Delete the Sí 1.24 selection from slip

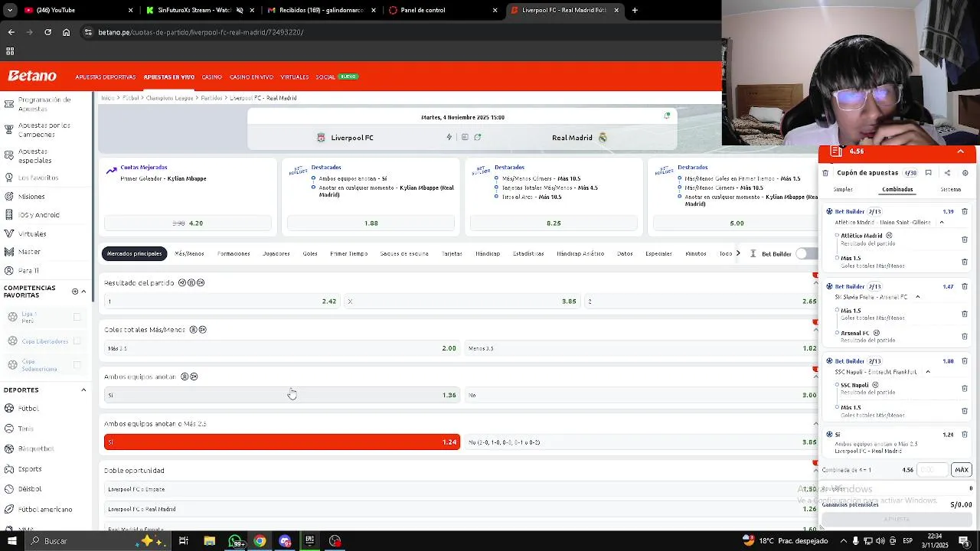(x=965, y=435)
